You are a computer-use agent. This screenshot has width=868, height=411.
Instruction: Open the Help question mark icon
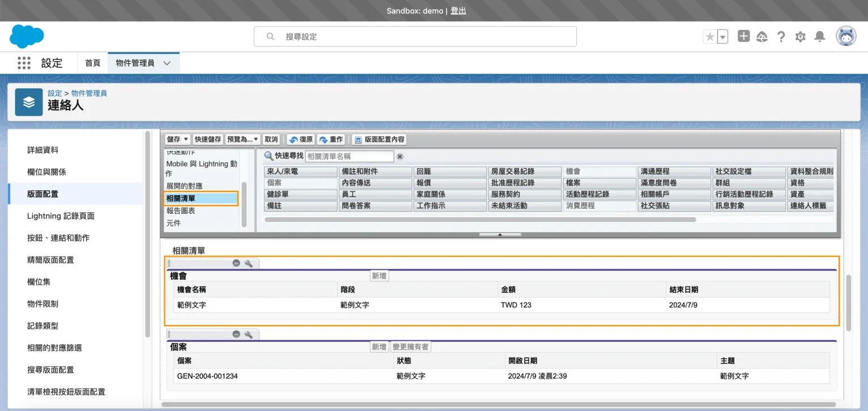pyautogui.click(x=781, y=37)
